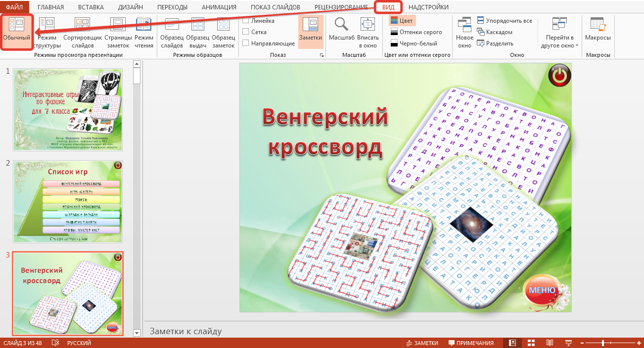
Task: Switch to the АНИМАЦИЯ tab
Action: click(x=219, y=7)
